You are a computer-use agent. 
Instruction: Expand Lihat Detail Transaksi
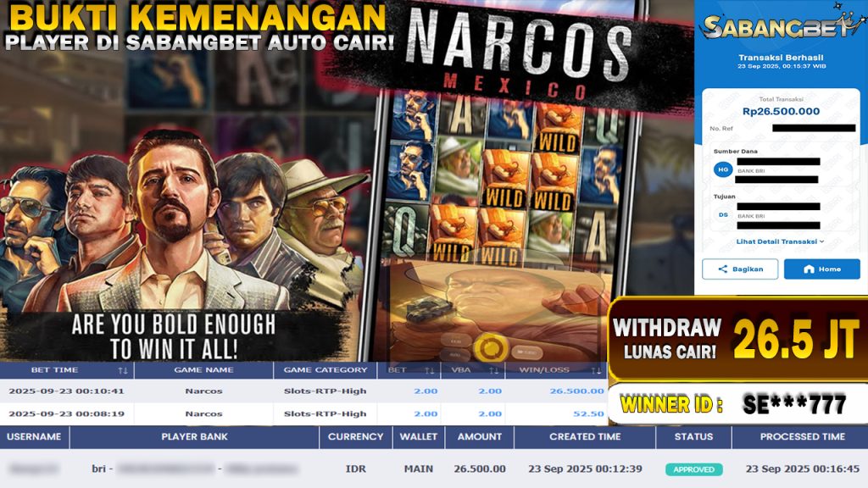pos(780,241)
